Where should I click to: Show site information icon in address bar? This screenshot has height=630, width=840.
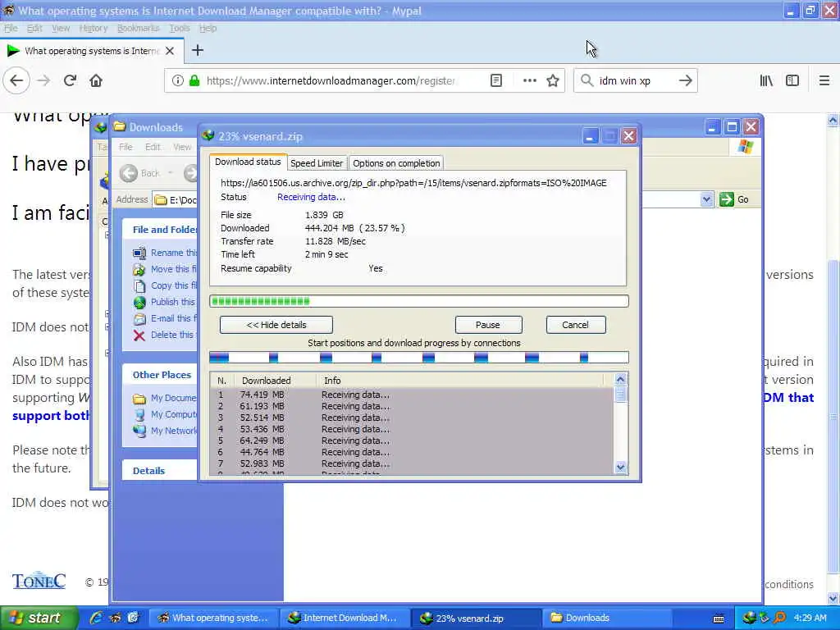pyautogui.click(x=177, y=81)
